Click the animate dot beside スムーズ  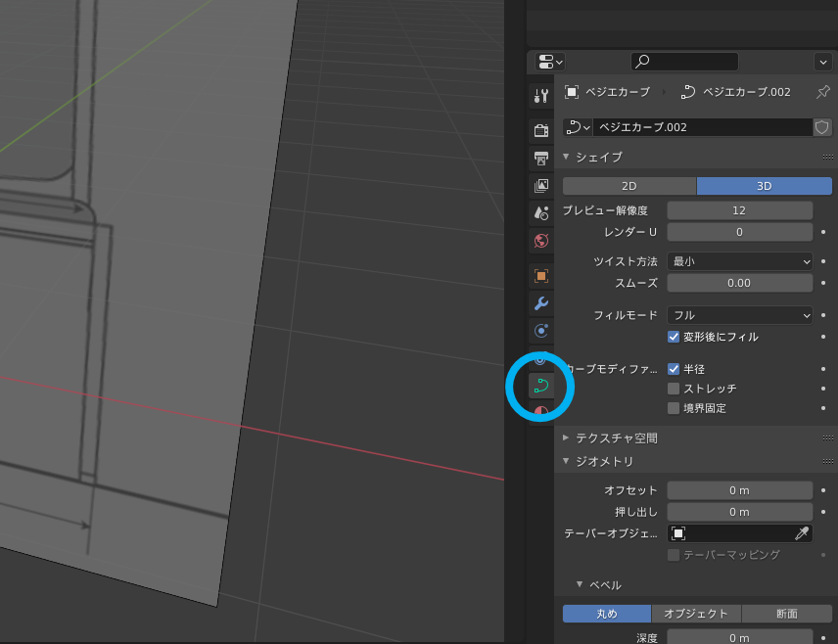click(x=823, y=283)
